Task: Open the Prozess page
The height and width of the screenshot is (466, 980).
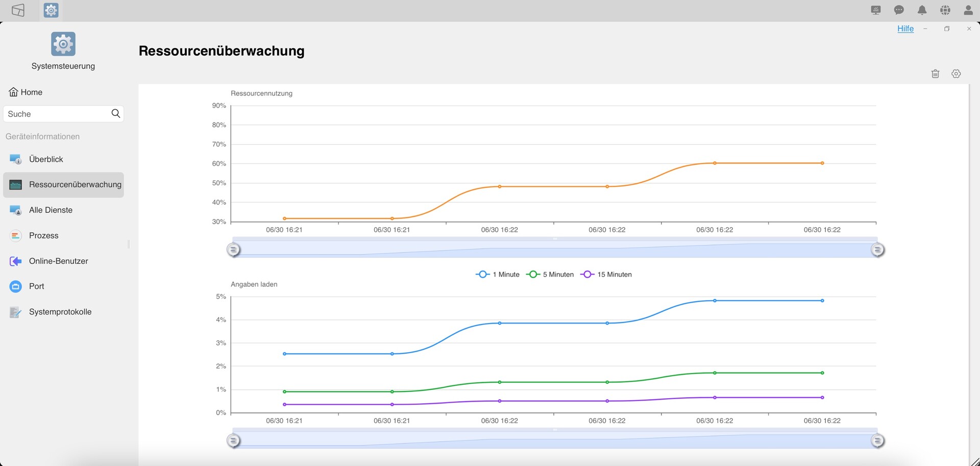Action: tap(43, 236)
